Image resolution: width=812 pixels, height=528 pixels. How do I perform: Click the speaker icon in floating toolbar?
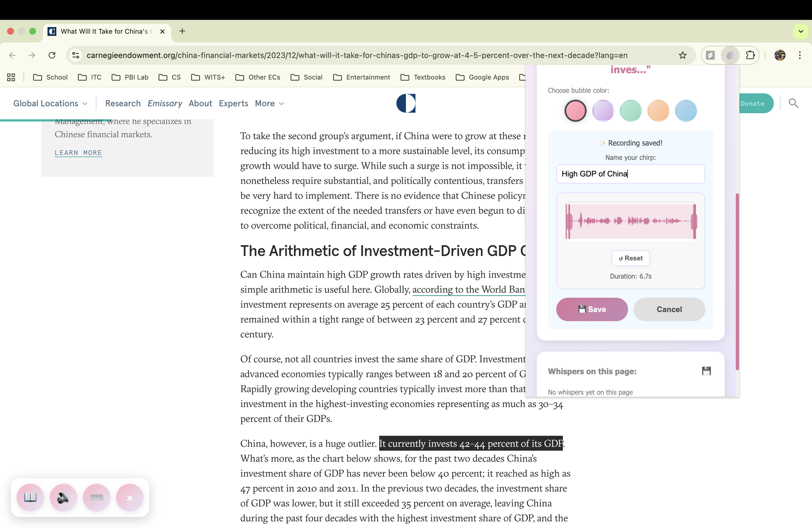point(63,497)
